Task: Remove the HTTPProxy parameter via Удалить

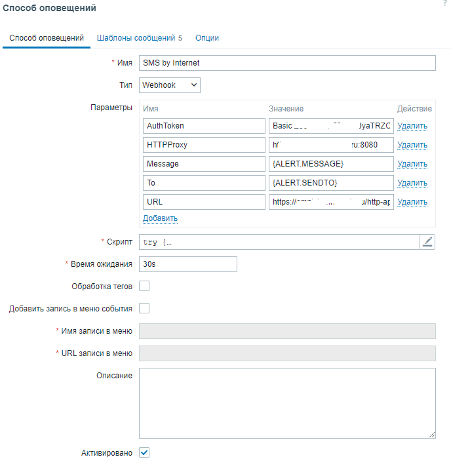Action: [x=412, y=145]
